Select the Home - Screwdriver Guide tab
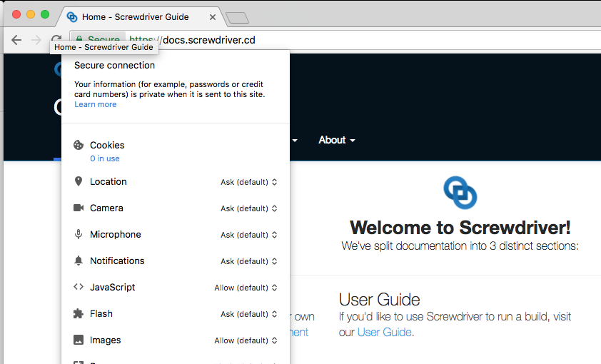601x364 pixels. [142, 17]
